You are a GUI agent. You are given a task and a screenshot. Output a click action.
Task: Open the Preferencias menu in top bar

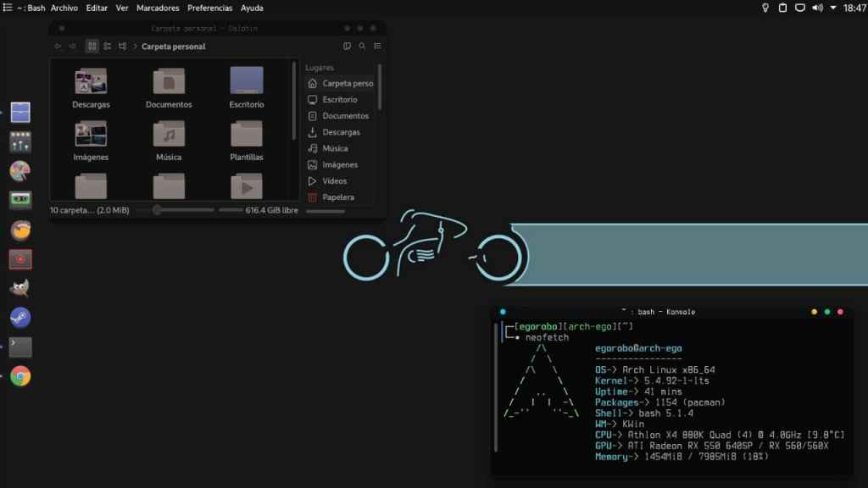click(209, 8)
